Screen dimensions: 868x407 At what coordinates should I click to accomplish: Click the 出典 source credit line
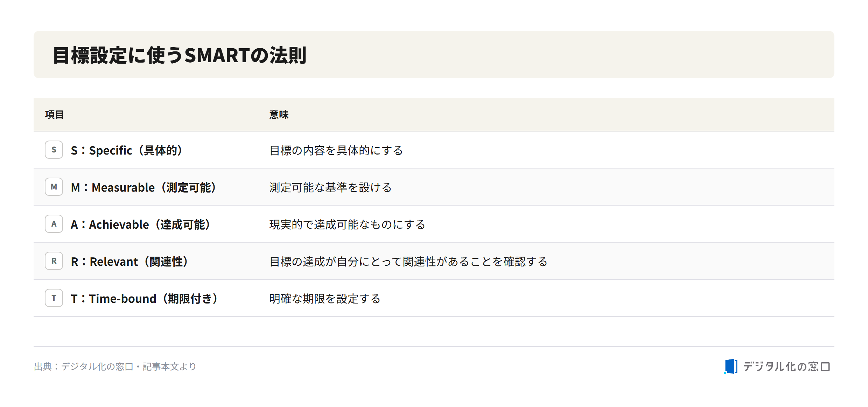coord(115,366)
